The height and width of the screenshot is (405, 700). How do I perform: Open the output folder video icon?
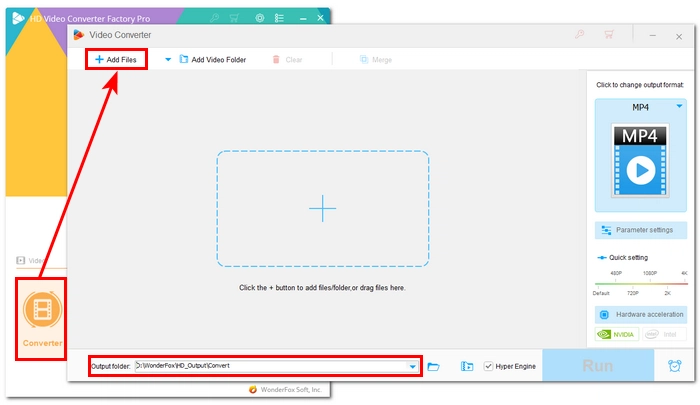click(467, 367)
